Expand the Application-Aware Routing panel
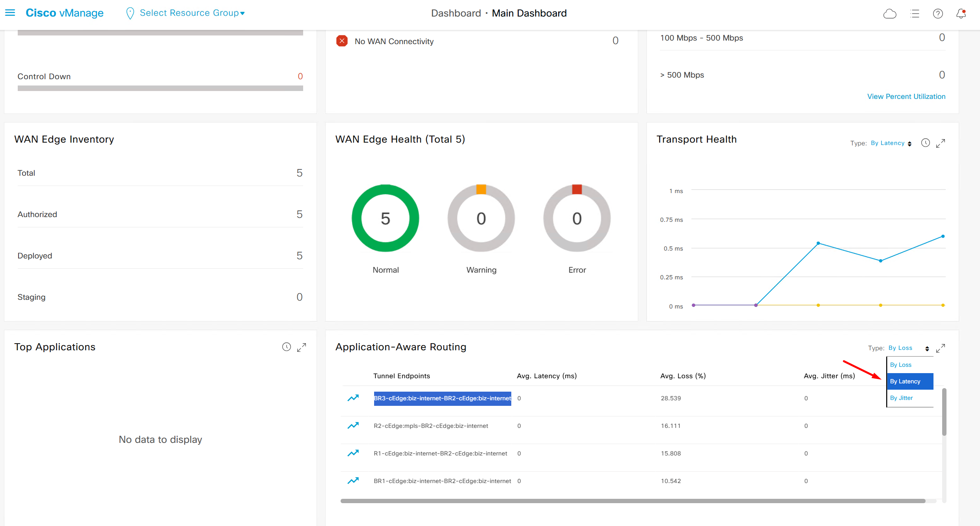This screenshot has width=980, height=526. tap(941, 348)
